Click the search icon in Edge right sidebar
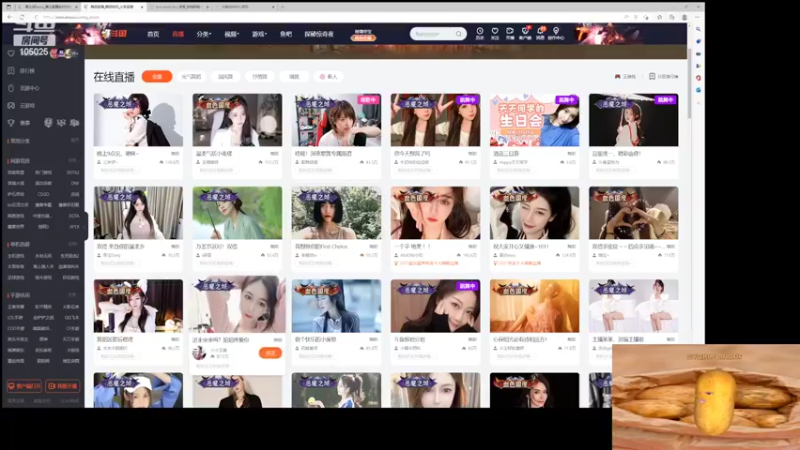The image size is (800, 450). tap(698, 30)
